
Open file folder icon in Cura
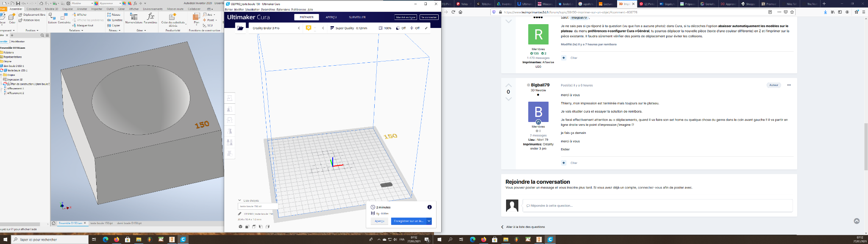pos(240,28)
